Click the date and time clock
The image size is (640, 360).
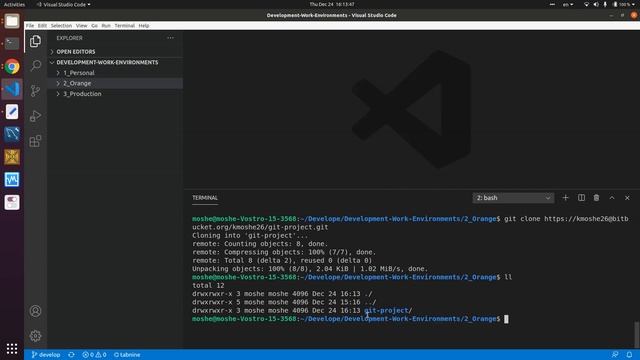click(x=332, y=4)
